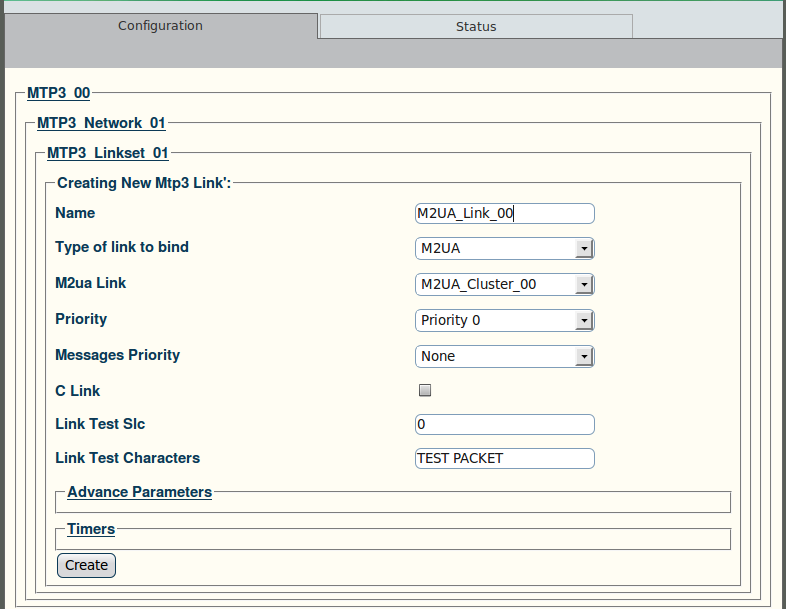The height and width of the screenshot is (609, 786).
Task: Select the M2UA_Cluster_00 combo box
Action: 505,285
